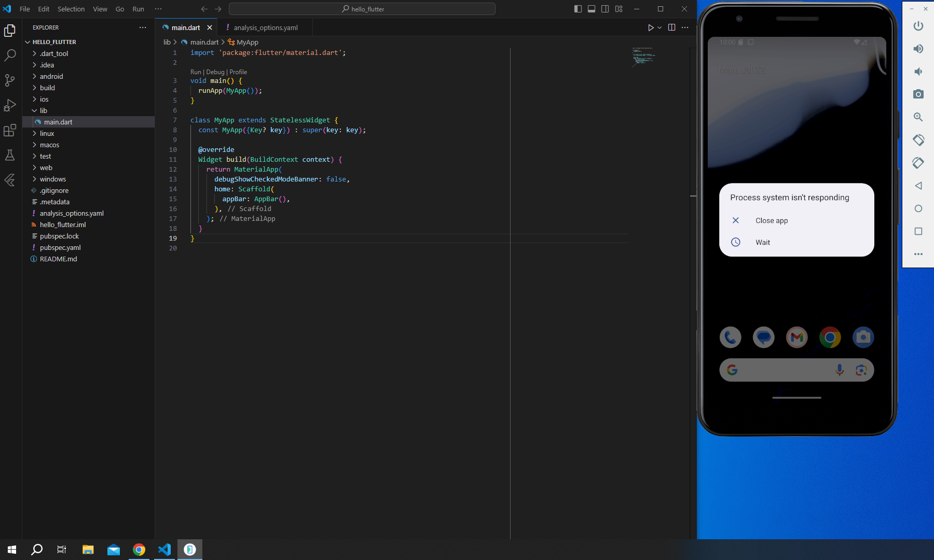The height and width of the screenshot is (560, 934).
Task: Click the emulator zoom magnifier icon
Action: coord(918,117)
